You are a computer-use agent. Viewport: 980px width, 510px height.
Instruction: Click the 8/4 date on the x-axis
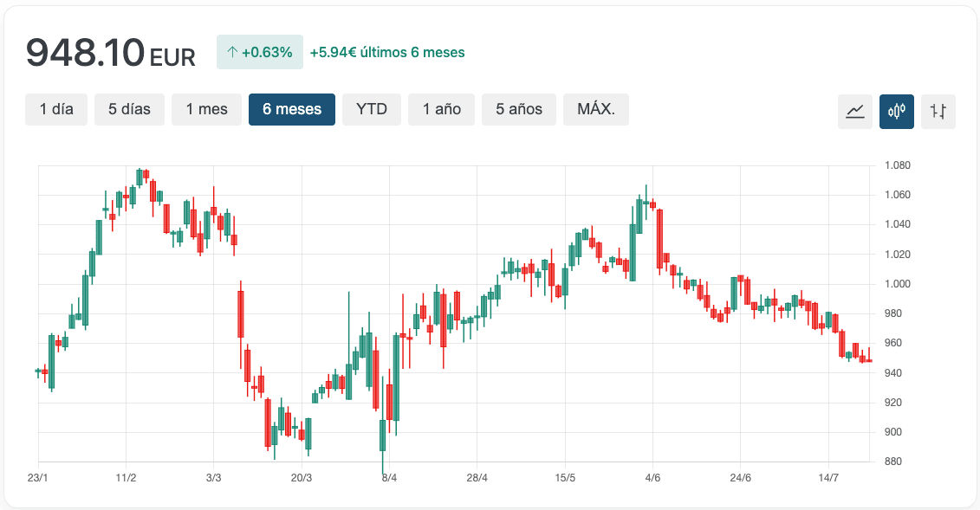pyautogui.click(x=389, y=478)
